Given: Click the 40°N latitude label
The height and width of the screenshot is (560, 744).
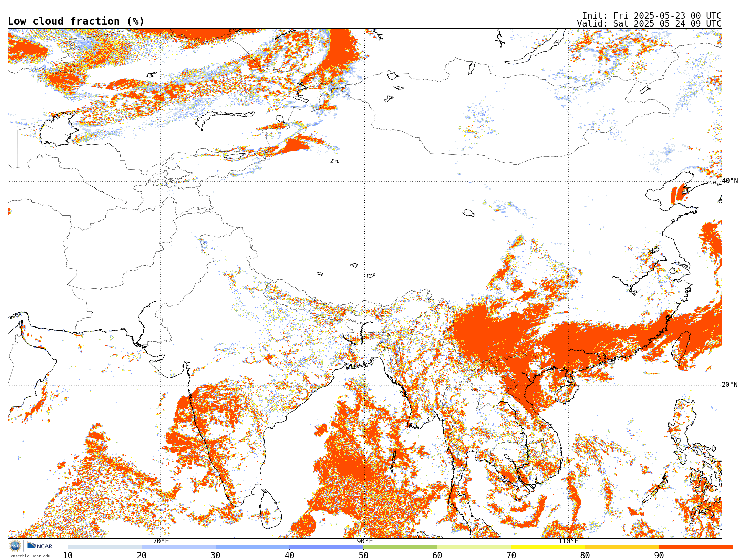Looking at the screenshot, I should point(730,181).
